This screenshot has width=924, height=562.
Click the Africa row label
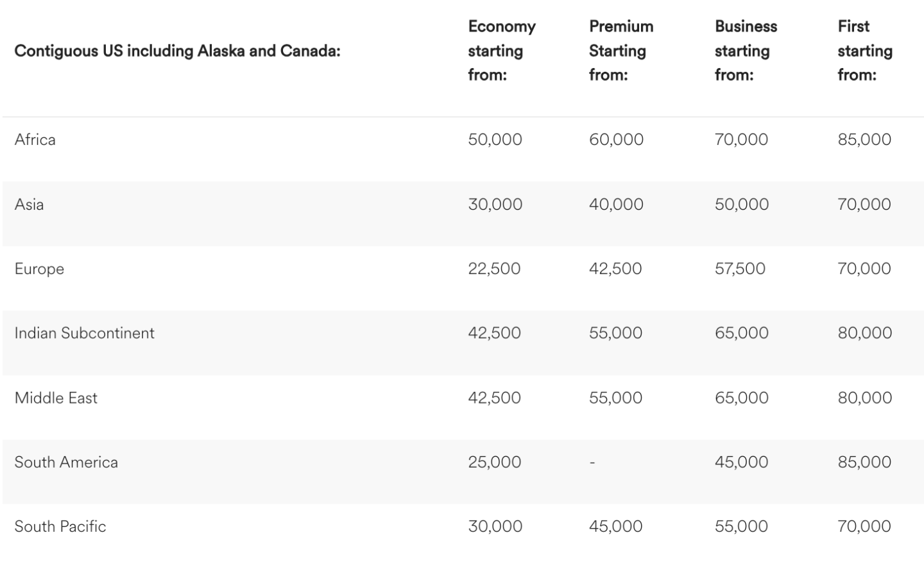35,140
